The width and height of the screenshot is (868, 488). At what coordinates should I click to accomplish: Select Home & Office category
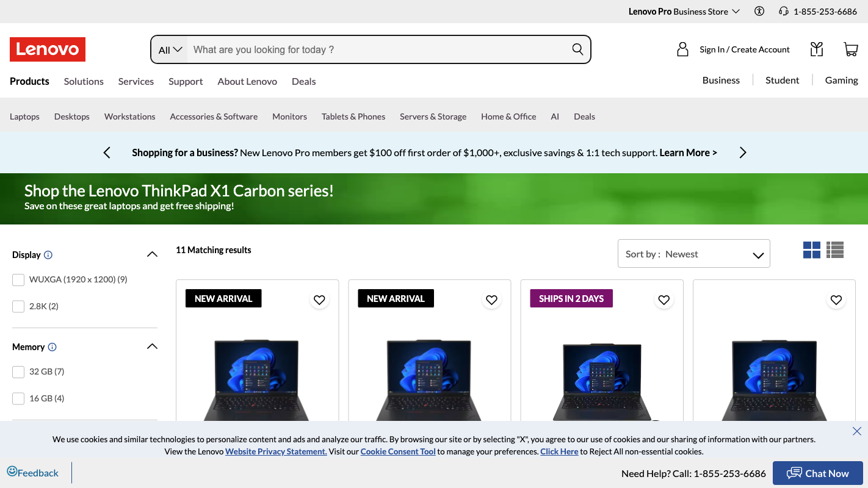pyautogui.click(x=508, y=117)
